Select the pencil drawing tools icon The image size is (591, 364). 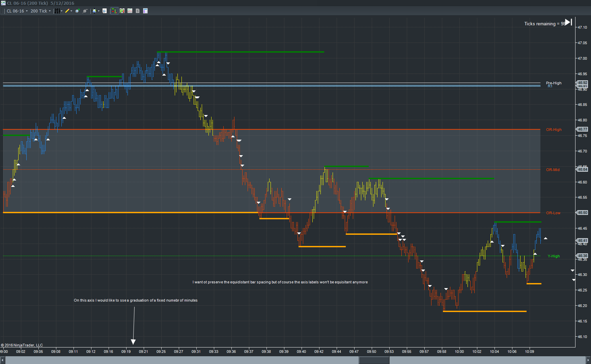point(67,11)
